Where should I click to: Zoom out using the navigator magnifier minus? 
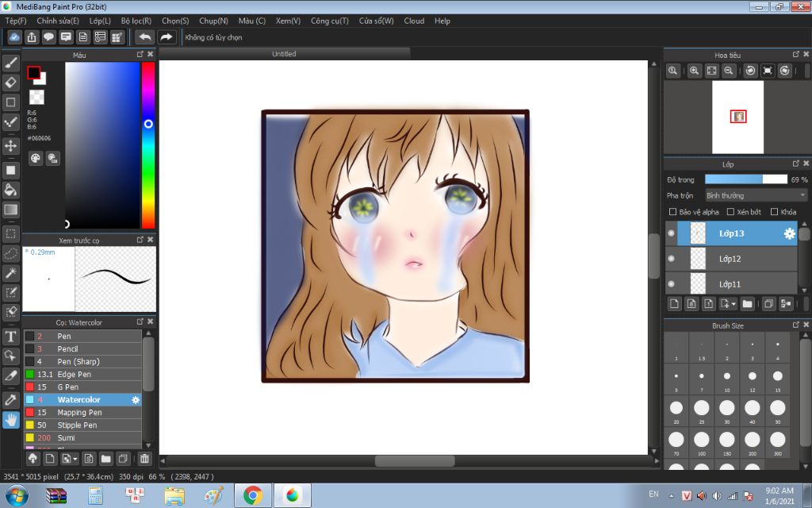729,71
